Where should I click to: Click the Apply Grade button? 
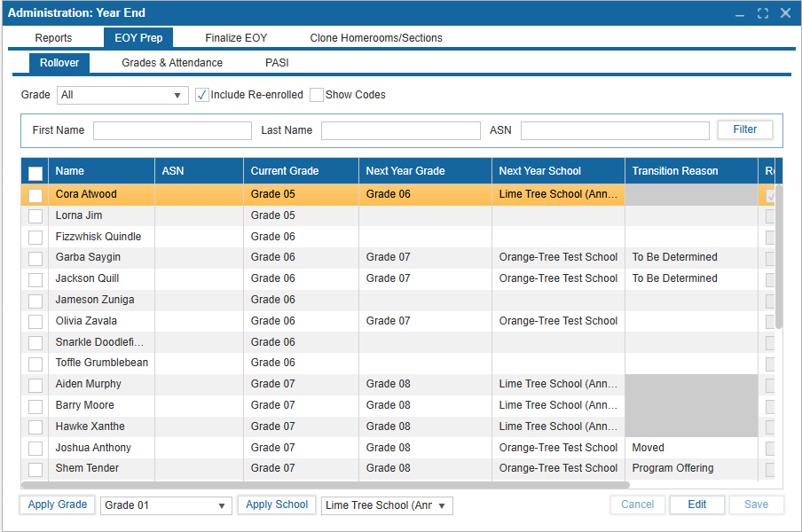tap(58, 505)
